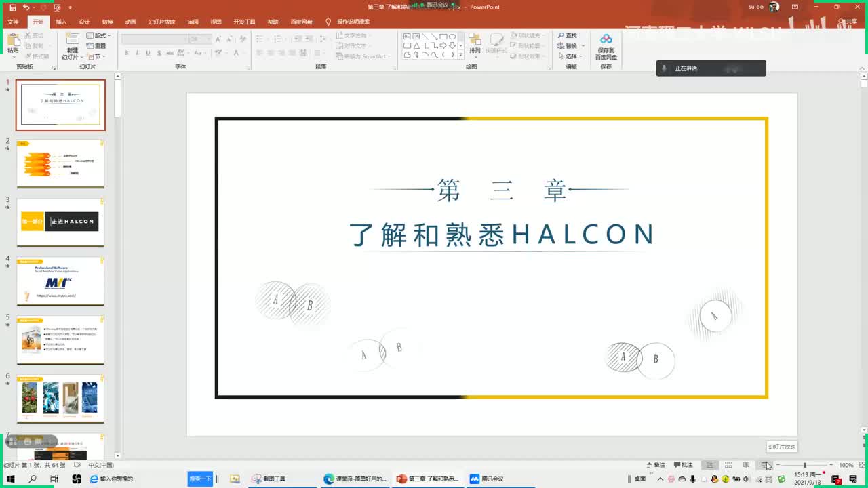Adjust the zoom slider in status bar

[x=804, y=465]
